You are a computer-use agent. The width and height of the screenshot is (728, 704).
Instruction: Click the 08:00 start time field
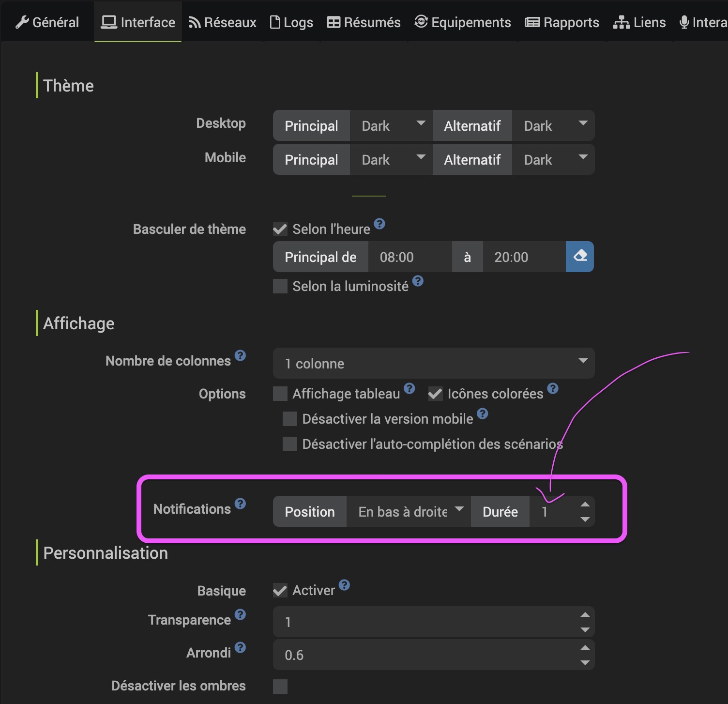(409, 257)
